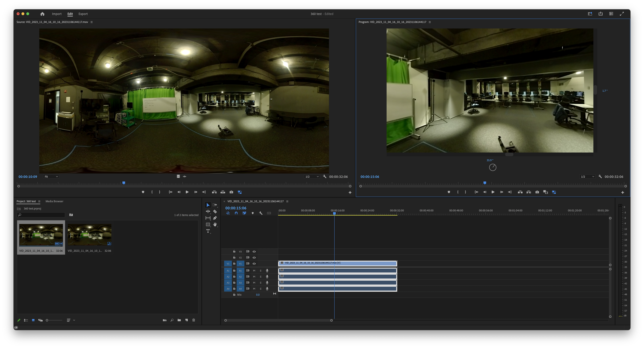Viewport: 644px width, 348px height.
Task: Step forward one frame in Program monitor
Action: click(x=502, y=192)
